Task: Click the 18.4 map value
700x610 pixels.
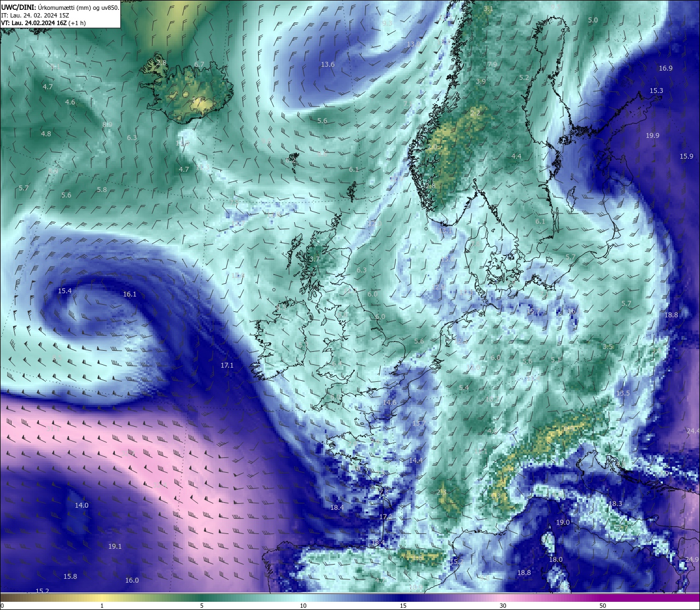Action: 337,508
